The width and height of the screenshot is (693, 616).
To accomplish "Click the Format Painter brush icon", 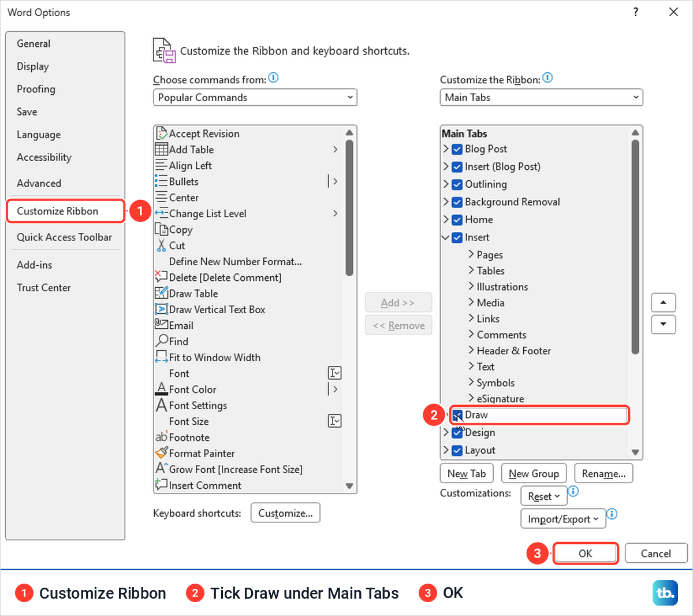I will point(161,453).
